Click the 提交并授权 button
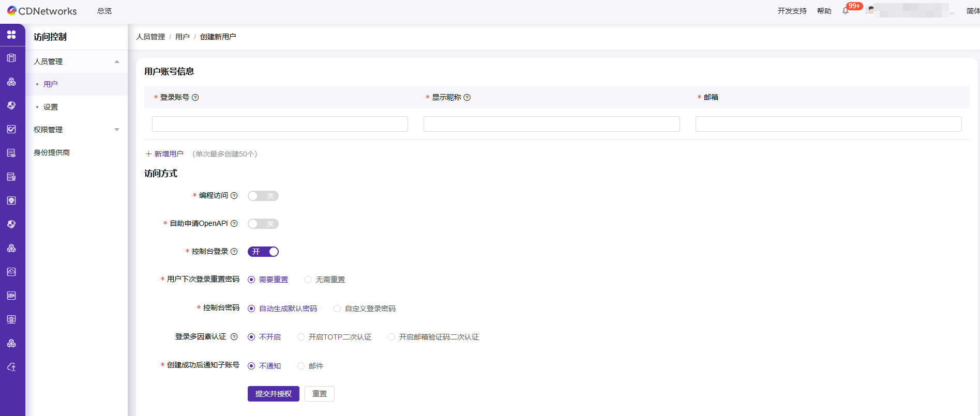The width and height of the screenshot is (980, 416). coord(274,394)
